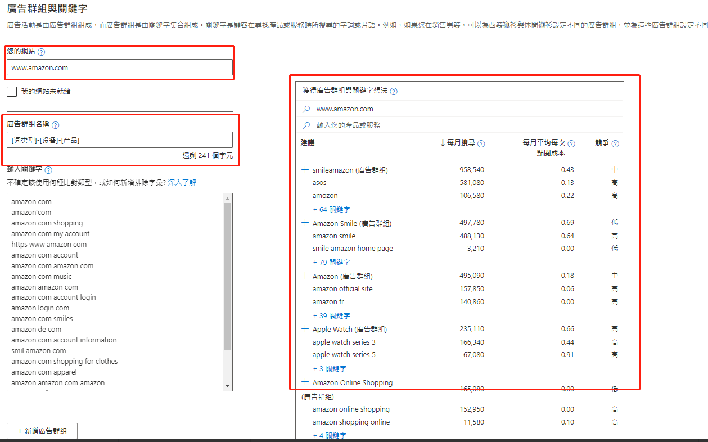708x442 pixels.
Task: Tick the checkbox below the website field
Action: (12, 91)
